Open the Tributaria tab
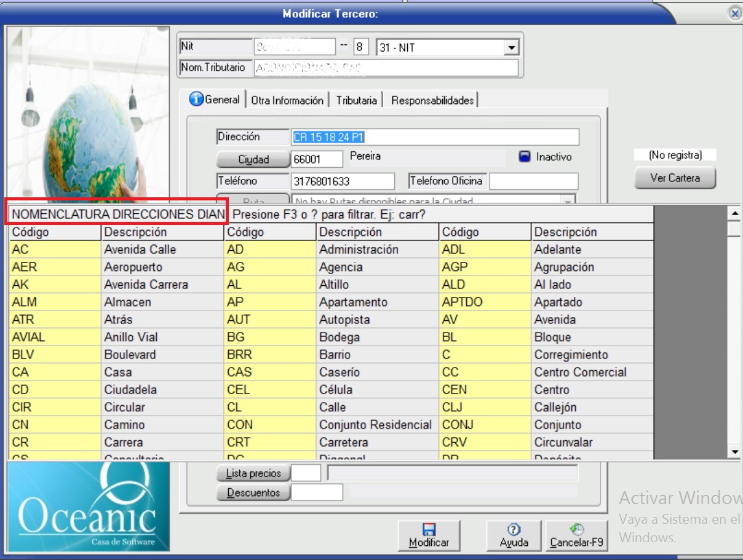This screenshot has height=560, width=743. tap(356, 100)
